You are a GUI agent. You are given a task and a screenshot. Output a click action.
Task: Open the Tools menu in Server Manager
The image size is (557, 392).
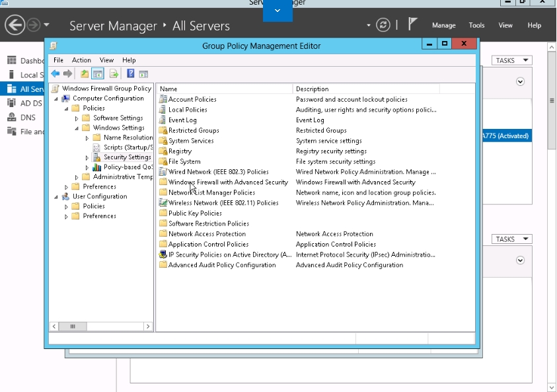[x=476, y=25]
